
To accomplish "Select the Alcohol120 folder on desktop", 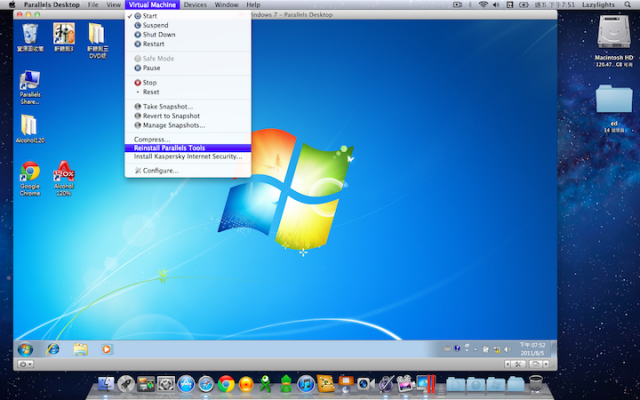I will click(30, 129).
